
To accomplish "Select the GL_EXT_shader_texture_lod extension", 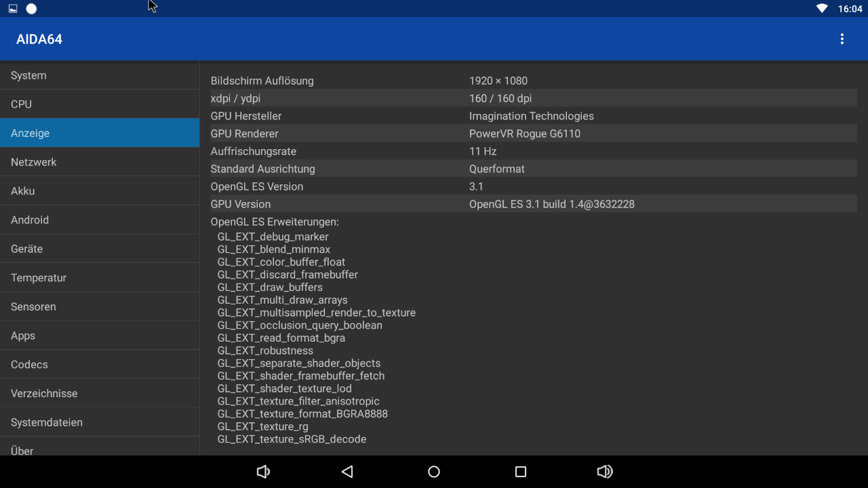I will pyautogui.click(x=285, y=388).
